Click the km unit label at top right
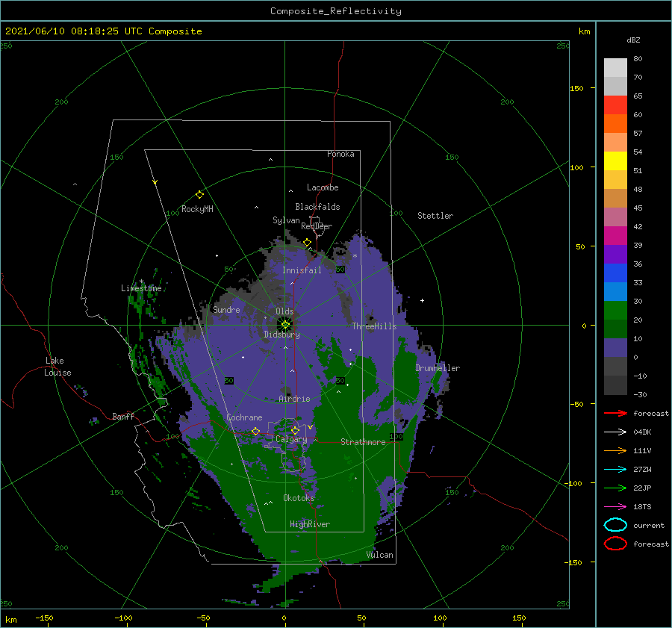This screenshot has height=628, width=672. (x=584, y=31)
